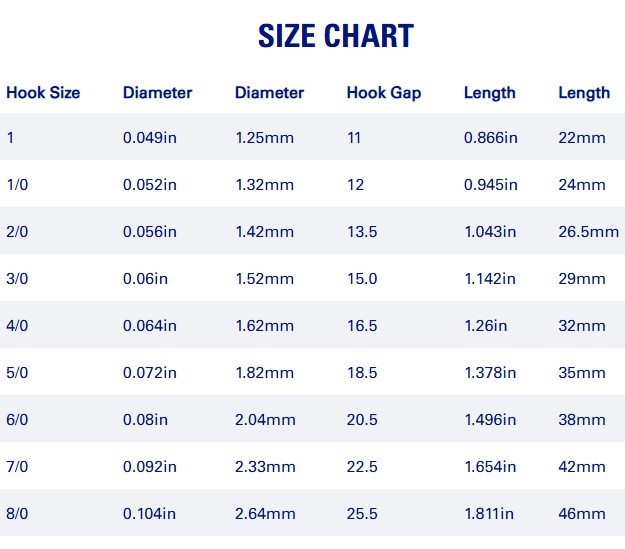
Task: Select the first Length column header
Action: click(489, 93)
